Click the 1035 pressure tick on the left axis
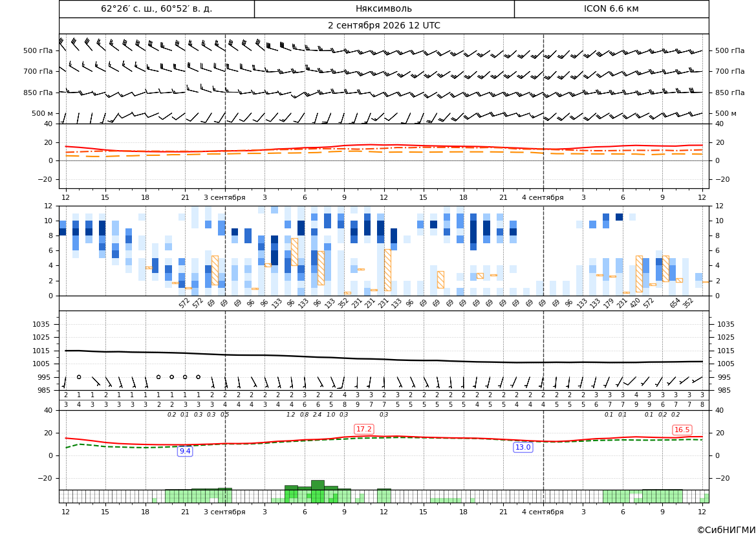This screenshot has height=535, width=756. (39, 324)
